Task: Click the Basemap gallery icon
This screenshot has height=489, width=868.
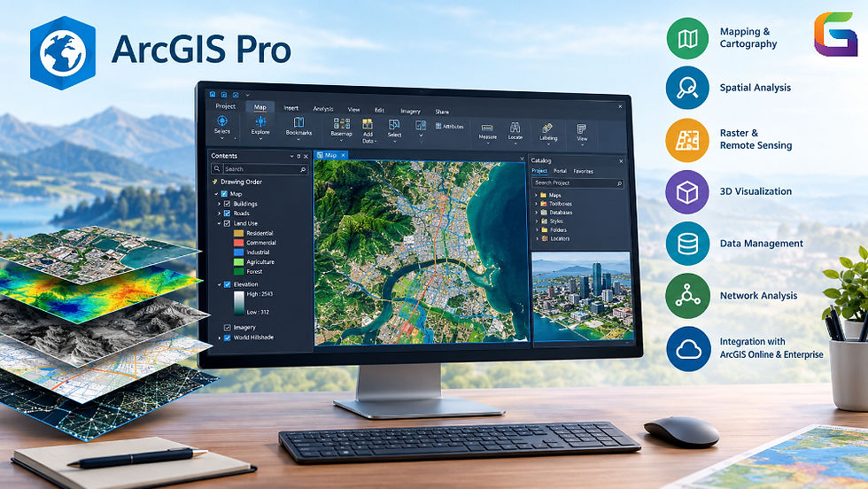Action: (341, 123)
